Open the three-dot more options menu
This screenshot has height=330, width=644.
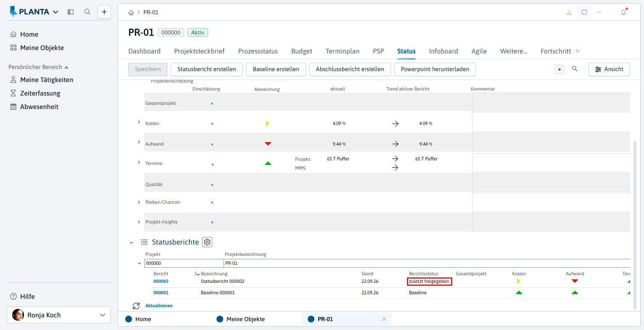click(599, 12)
